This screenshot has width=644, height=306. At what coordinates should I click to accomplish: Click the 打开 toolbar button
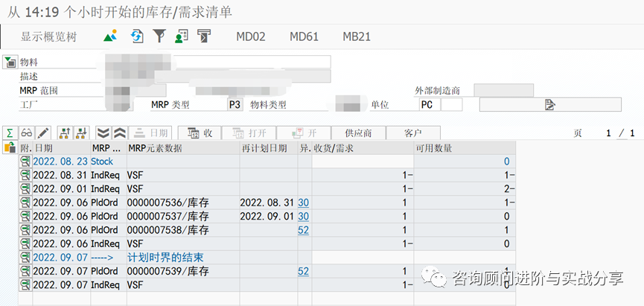pos(249,133)
